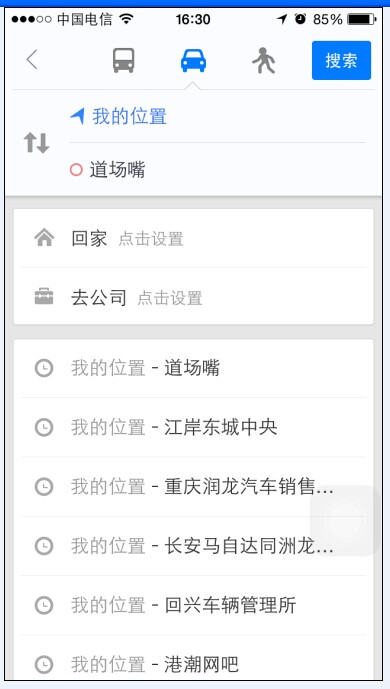
Task: Tap the home icon beside 回家
Action: pyautogui.click(x=44, y=239)
